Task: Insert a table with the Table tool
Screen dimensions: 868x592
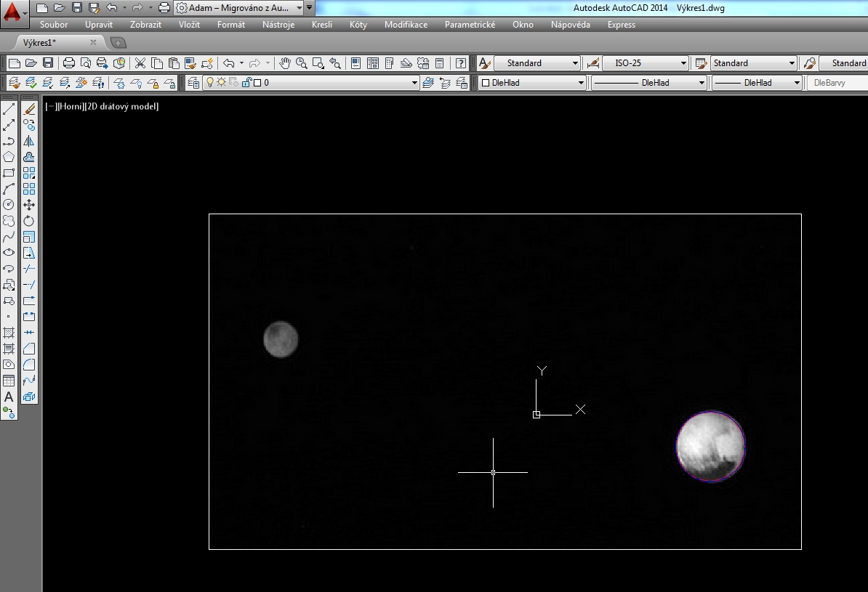Action: pyautogui.click(x=9, y=381)
